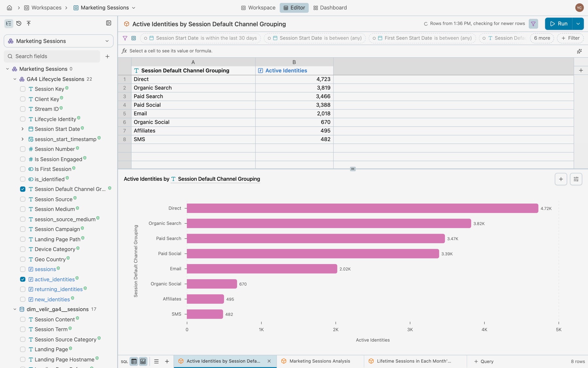Check the Session Key field
The width and height of the screenshot is (588, 368).
tap(23, 89)
